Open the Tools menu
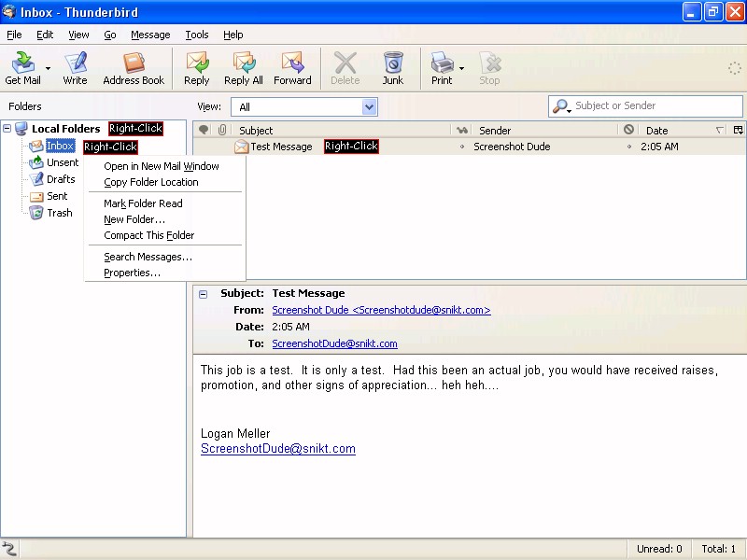Screen dimensions: 747x560 (x=197, y=35)
